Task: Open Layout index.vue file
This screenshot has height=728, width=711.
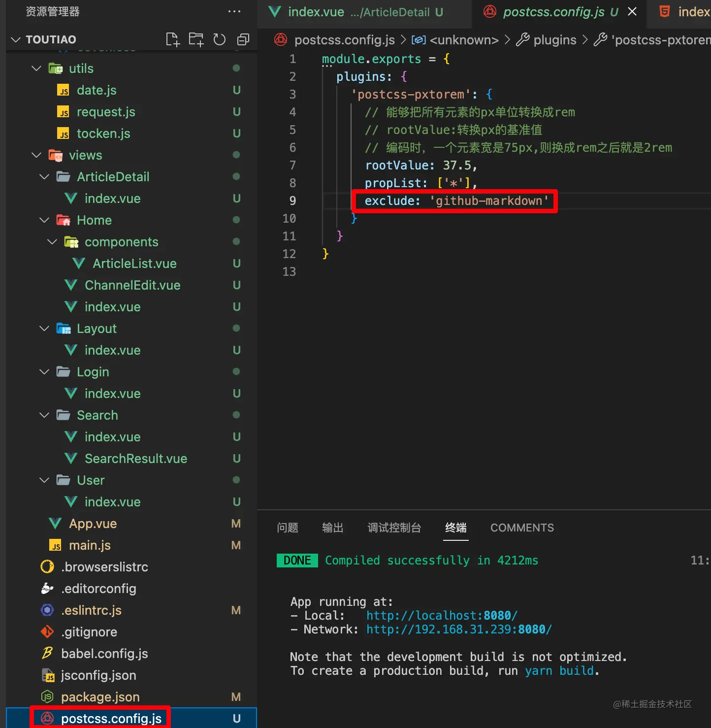Action: tap(113, 350)
